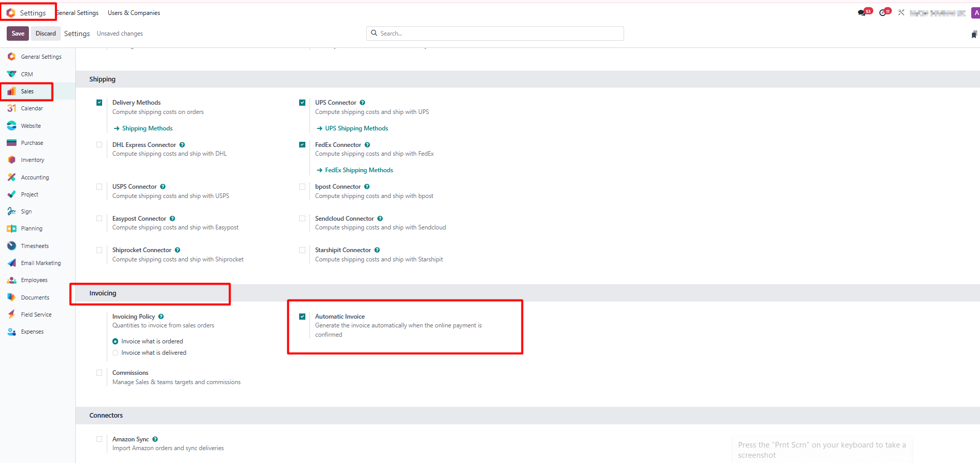Enable the Shiprocket Connector checkbox

(x=99, y=250)
